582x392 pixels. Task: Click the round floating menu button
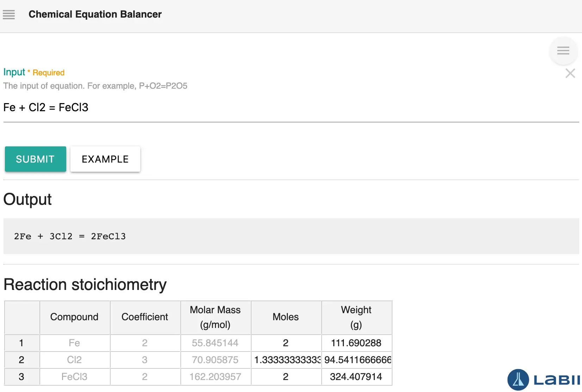[x=563, y=51]
